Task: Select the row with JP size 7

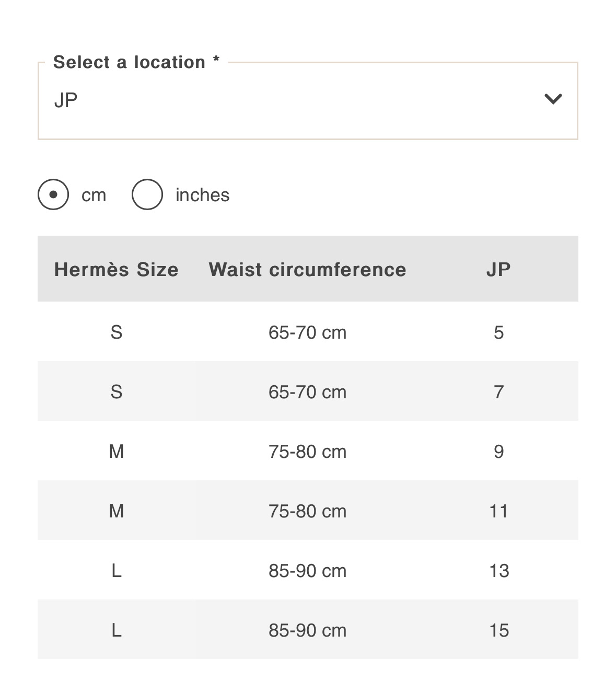Action: (x=308, y=391)
